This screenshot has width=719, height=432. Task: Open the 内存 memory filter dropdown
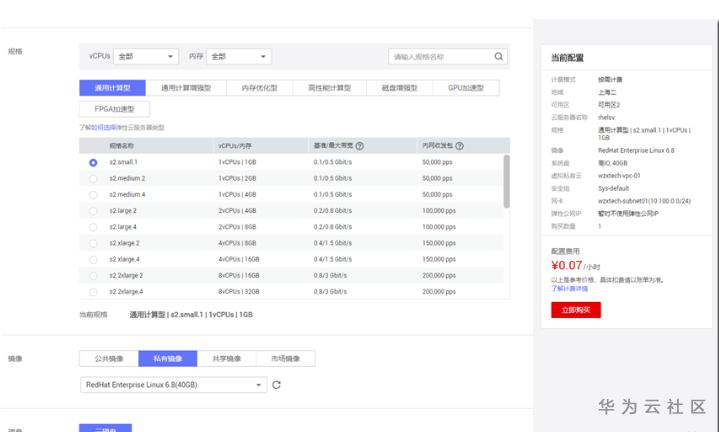click(x=239, y=56)
